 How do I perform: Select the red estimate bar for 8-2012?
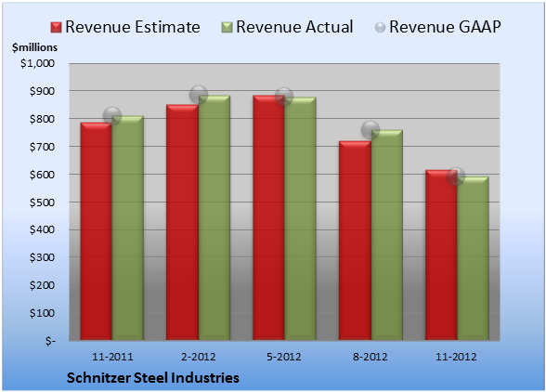[x=355, y=241]
